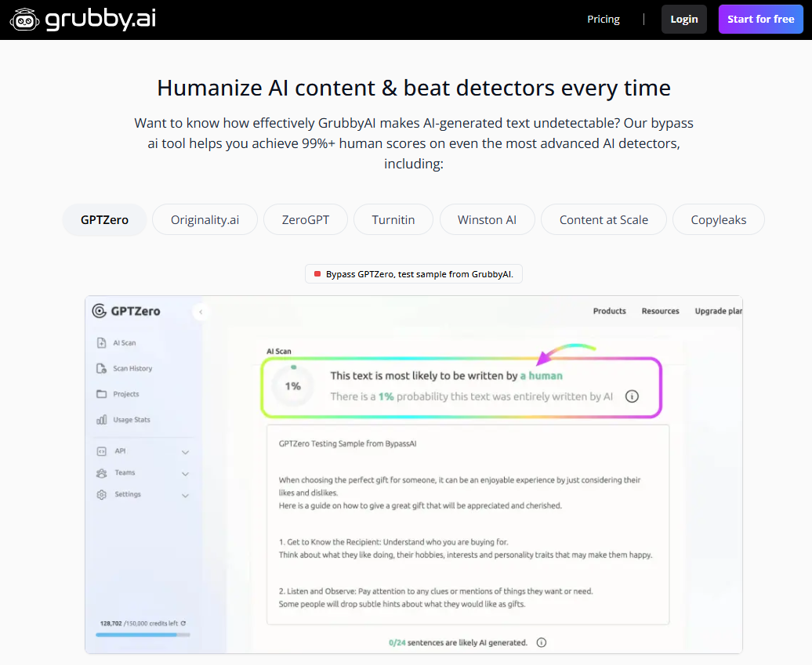
Task: Click the Usage Stats sidebar label
Action: [132, 420]
